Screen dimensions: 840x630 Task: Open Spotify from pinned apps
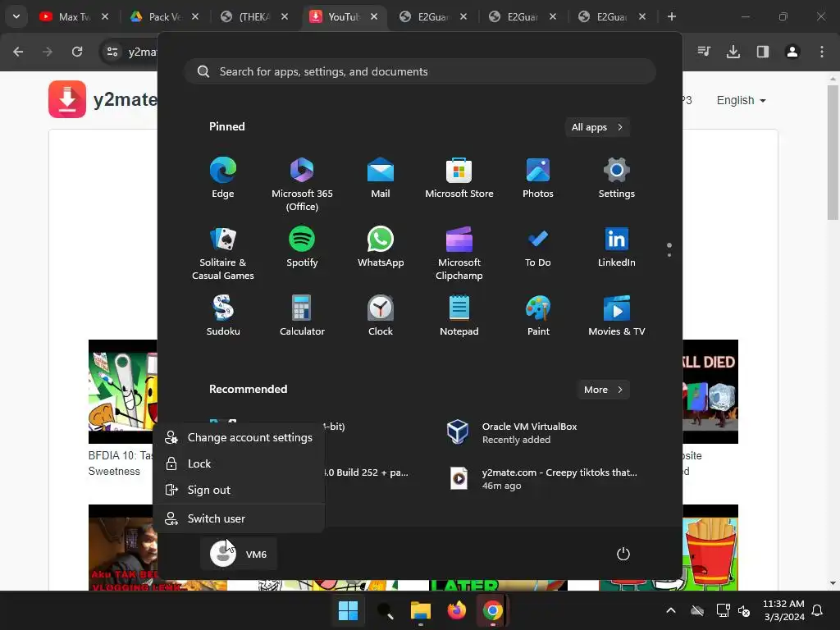[302, 248]
